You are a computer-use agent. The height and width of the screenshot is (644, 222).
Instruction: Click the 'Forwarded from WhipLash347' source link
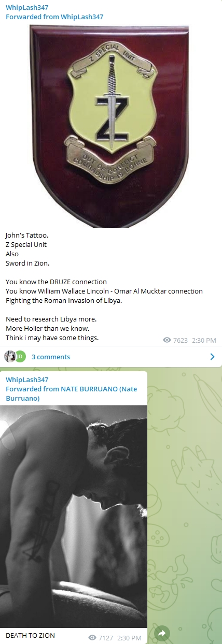(54, 17)
